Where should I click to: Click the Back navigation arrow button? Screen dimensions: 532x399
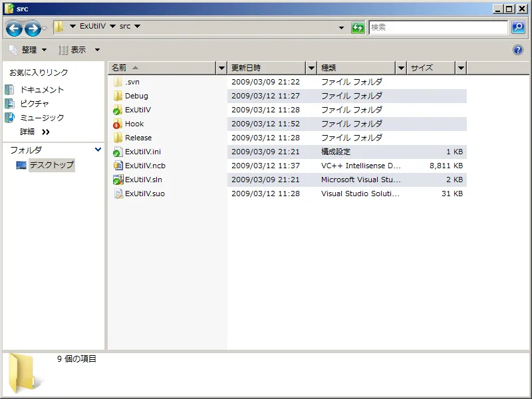point(14,28)
